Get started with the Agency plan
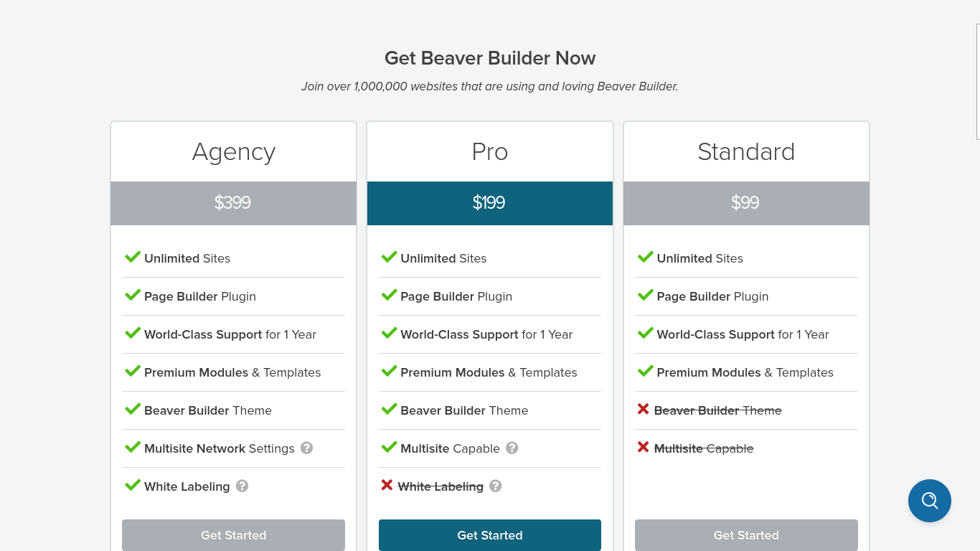980x551 pixels. tap(233, 535)
